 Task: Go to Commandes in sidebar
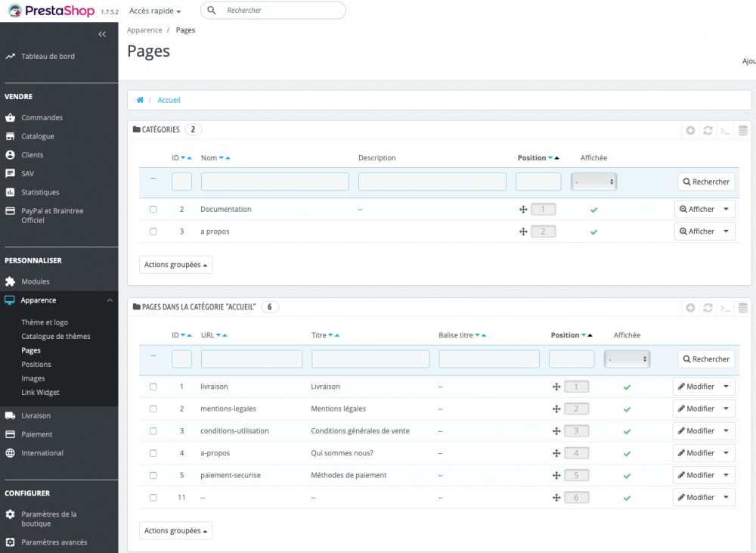click(42, 117)
